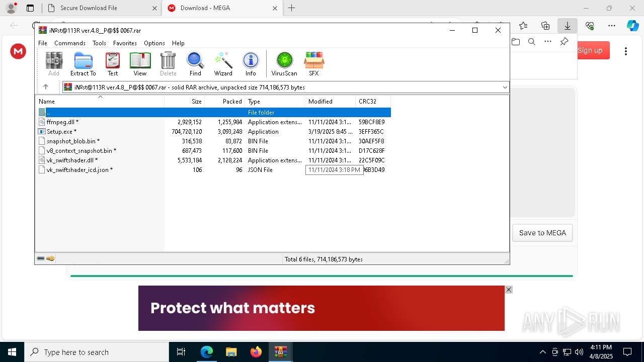The width and height of the screenshot is (644, 362).
Task: Click the Save to MEGA button
Action: 542,233
